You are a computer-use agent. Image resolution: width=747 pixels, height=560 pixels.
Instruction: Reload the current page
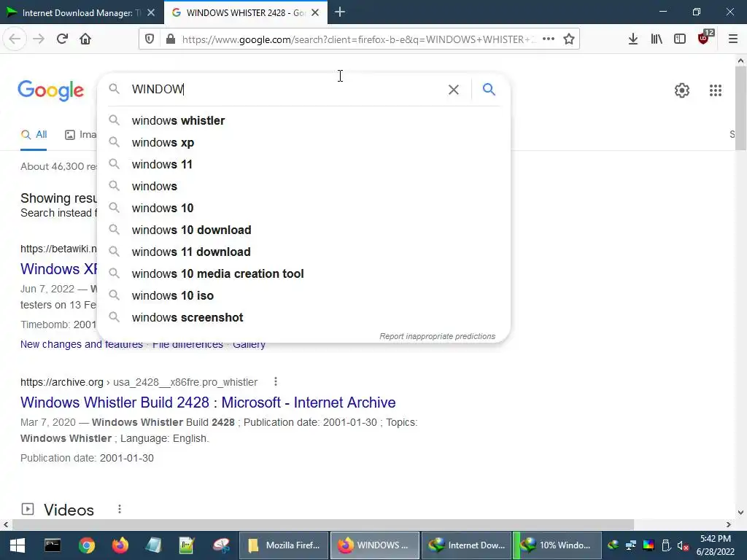click(62, 39)
